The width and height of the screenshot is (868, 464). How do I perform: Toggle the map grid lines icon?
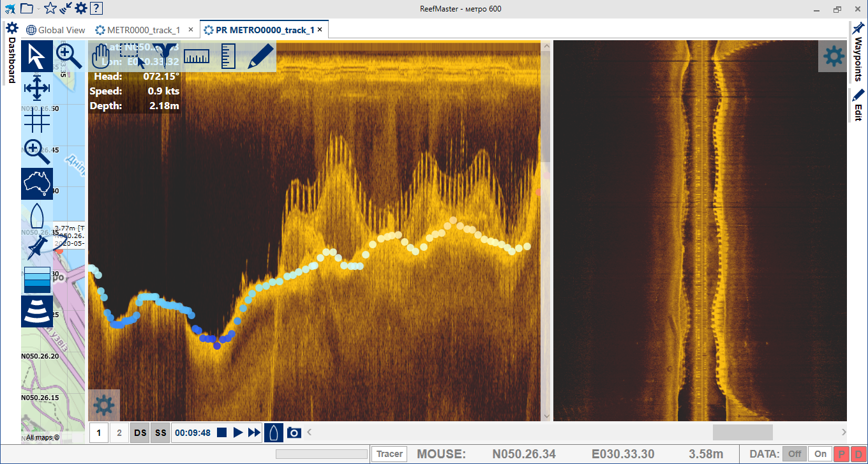tap(37, 119)
